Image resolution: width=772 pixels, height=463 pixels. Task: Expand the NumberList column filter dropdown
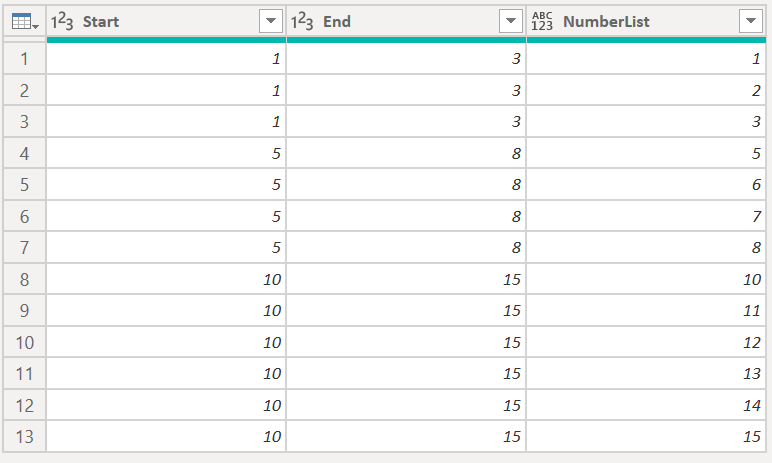[750, 21]
